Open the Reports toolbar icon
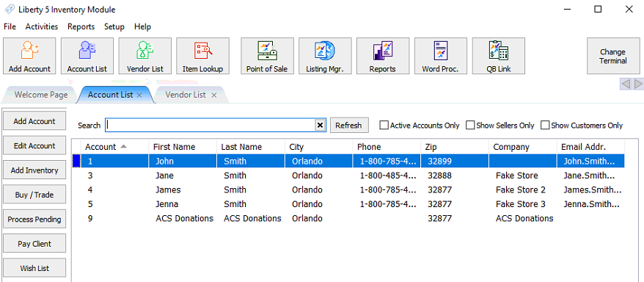Viewport: 644px width, 282px height. 383,56
